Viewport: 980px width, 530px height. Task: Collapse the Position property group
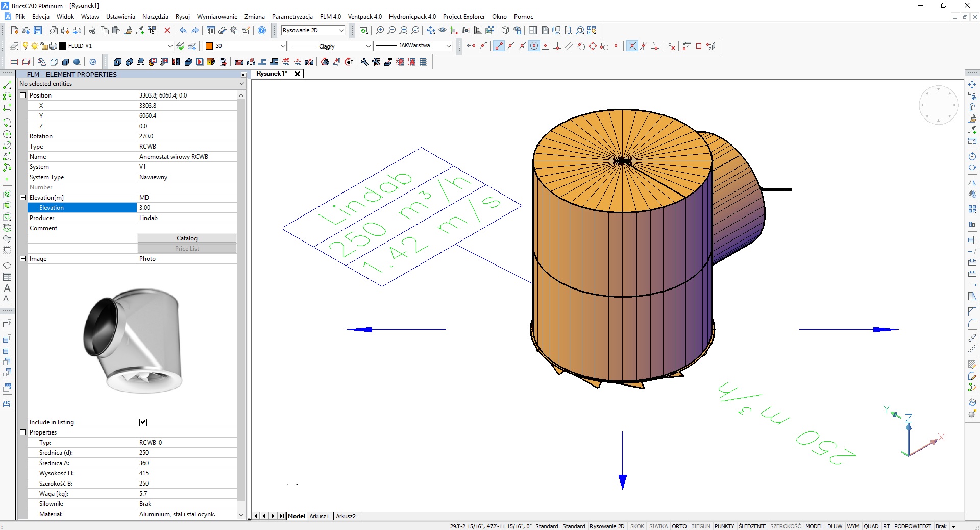(22, 95)
